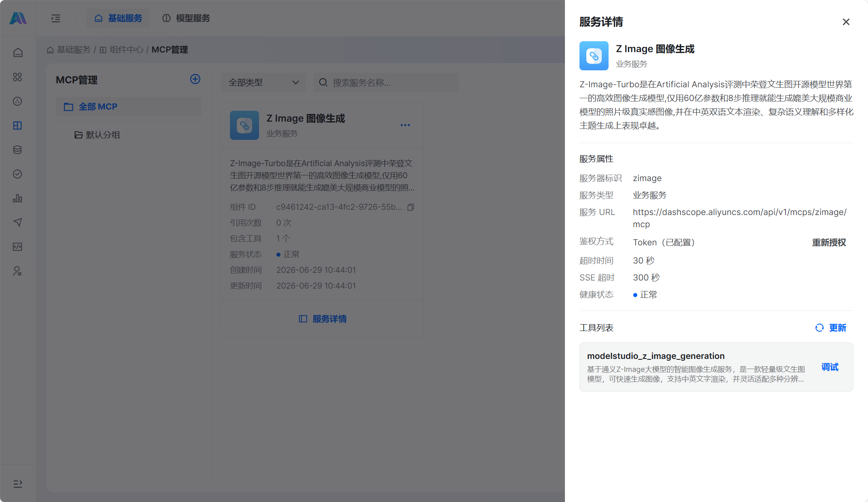Viewport: 868px width, 502px height.
Task: Open the database icon in the sidebar
Action: point(17,150)
